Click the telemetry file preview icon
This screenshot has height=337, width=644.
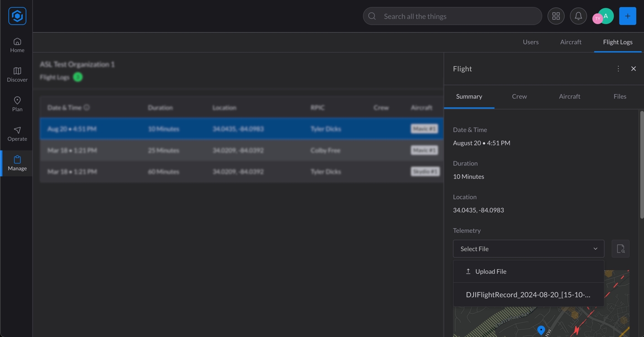pyautogui.click(x=620, y=249)
